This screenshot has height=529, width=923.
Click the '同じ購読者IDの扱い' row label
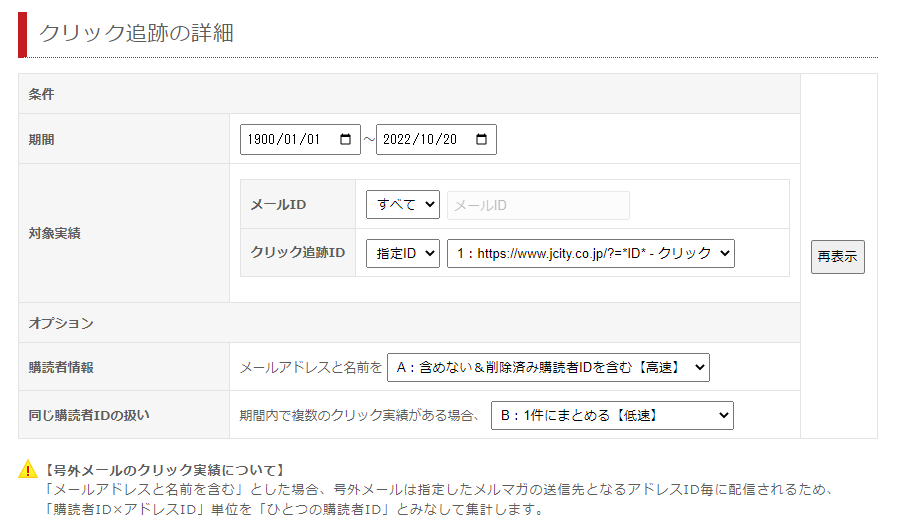89,415
